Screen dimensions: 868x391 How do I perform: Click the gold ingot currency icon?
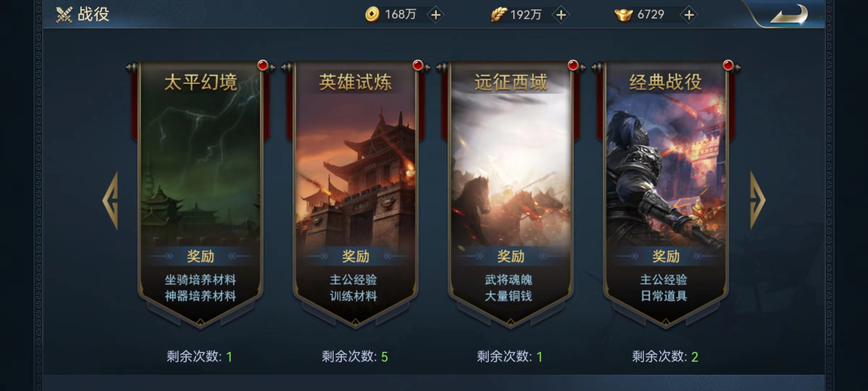tap(624, 15)
